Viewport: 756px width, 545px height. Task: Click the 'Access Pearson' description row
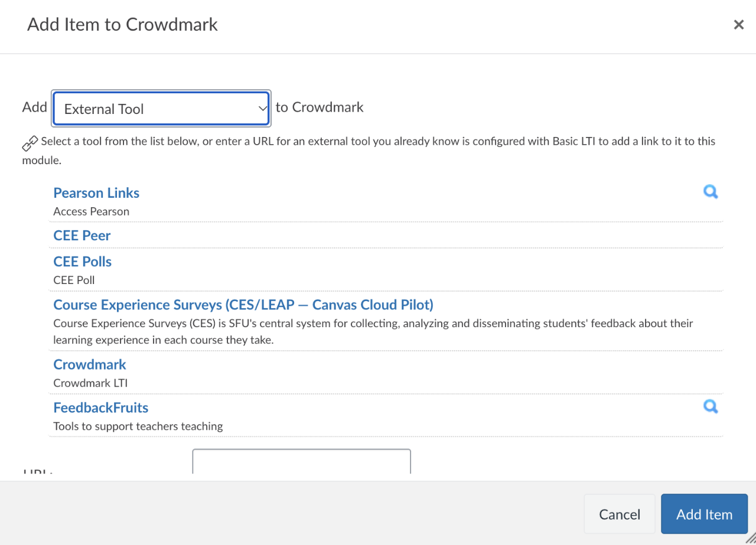click(x=91, y=211)
